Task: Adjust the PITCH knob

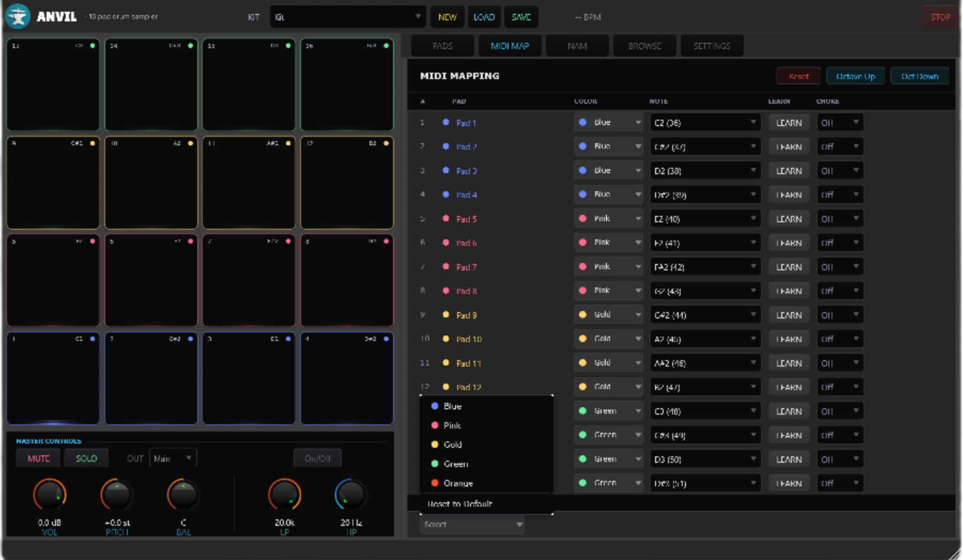Action: click(x=117, y=495)
